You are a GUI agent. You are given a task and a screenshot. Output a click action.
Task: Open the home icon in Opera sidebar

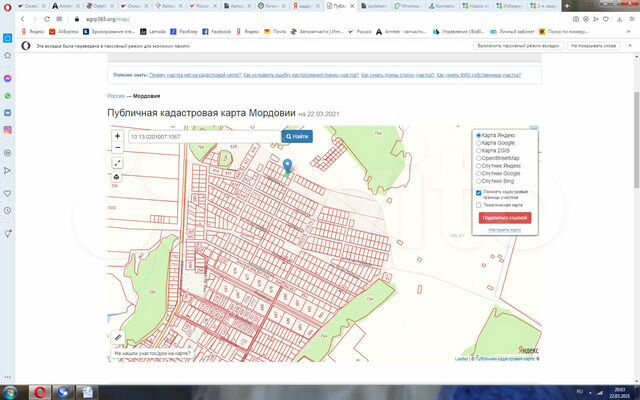pos(7,55)
